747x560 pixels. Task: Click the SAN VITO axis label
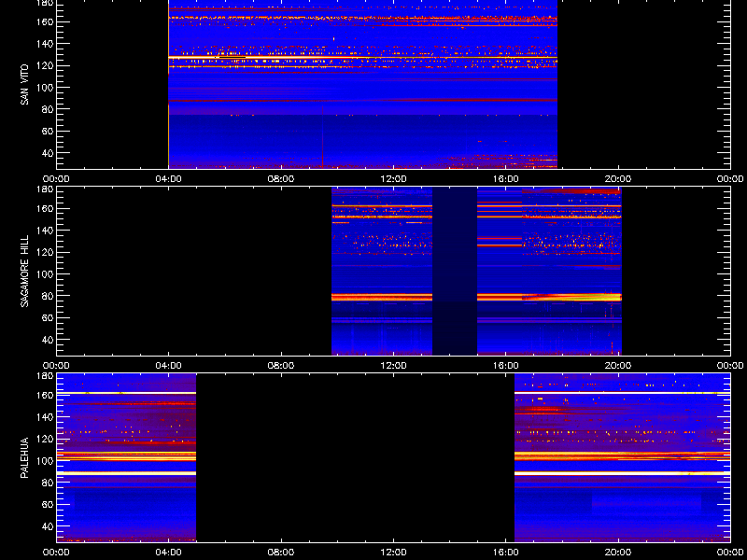(x=24, y=85)
